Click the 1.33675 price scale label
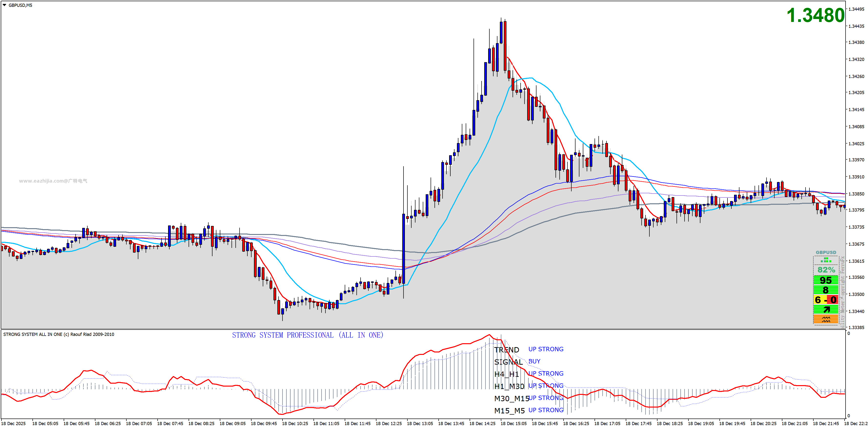This screenshot has width=868, height=429. [856, 244]
